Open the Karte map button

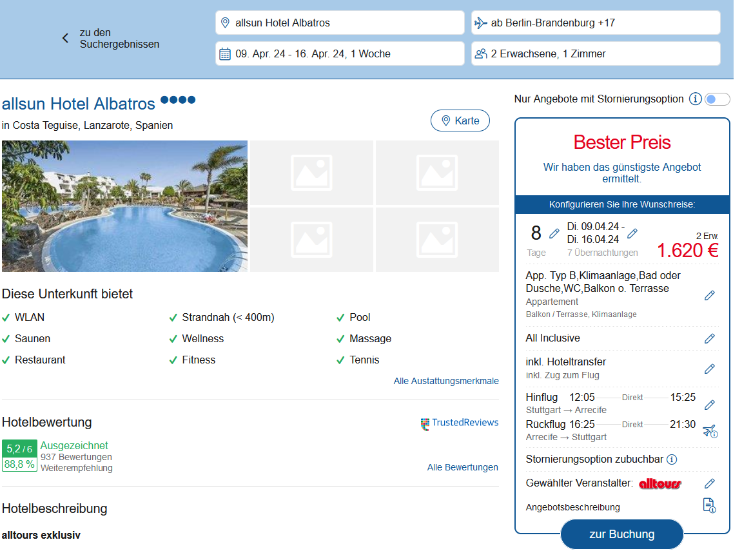460,121
